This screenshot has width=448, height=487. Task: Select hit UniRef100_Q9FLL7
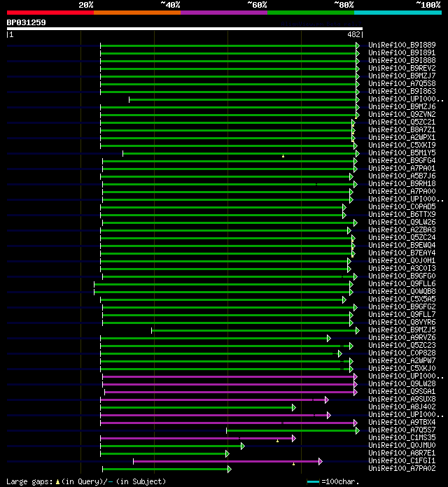click(x=402, y=314)
